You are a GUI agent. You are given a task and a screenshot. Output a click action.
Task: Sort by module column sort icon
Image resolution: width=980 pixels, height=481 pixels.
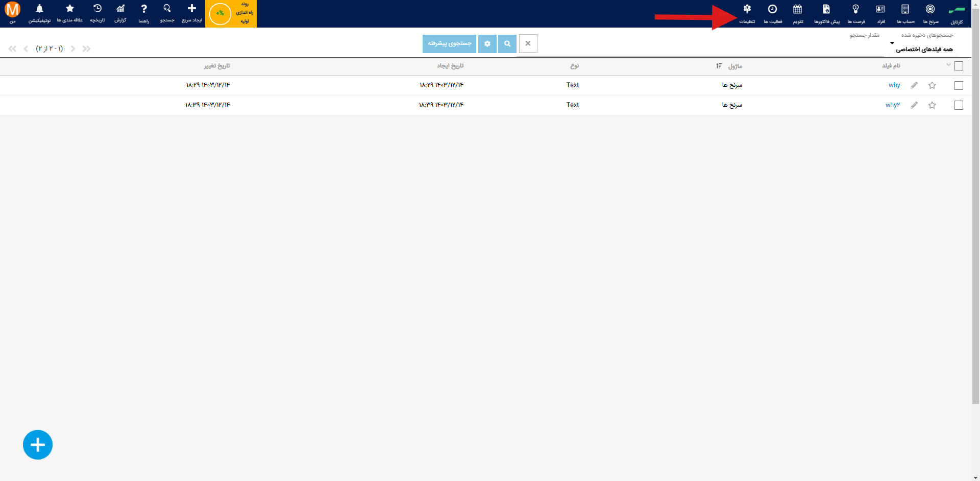click(x=719, y=66)
